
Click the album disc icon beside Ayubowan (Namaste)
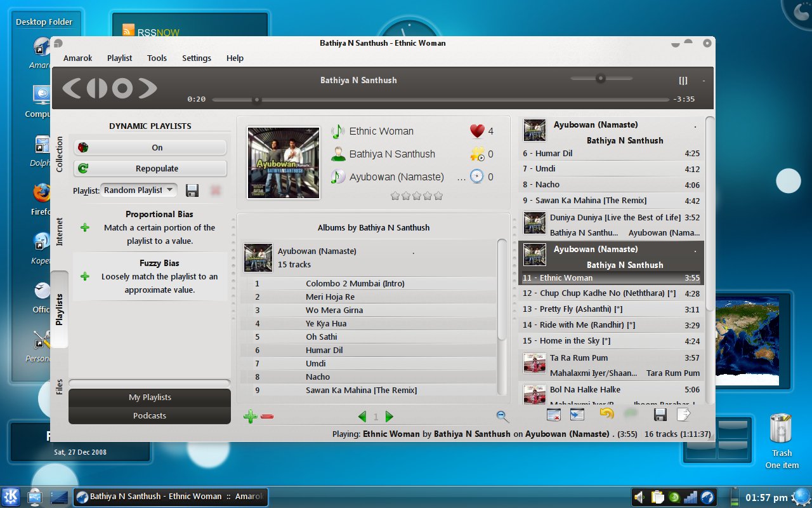[337, 177]
